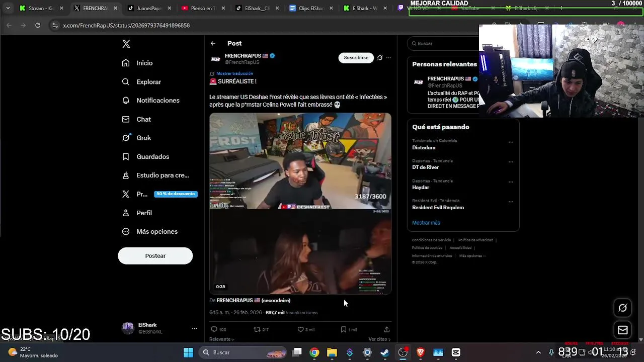Open ElShark account switcher menu
The image size is (644, 362).
click(x=159, y=328)
